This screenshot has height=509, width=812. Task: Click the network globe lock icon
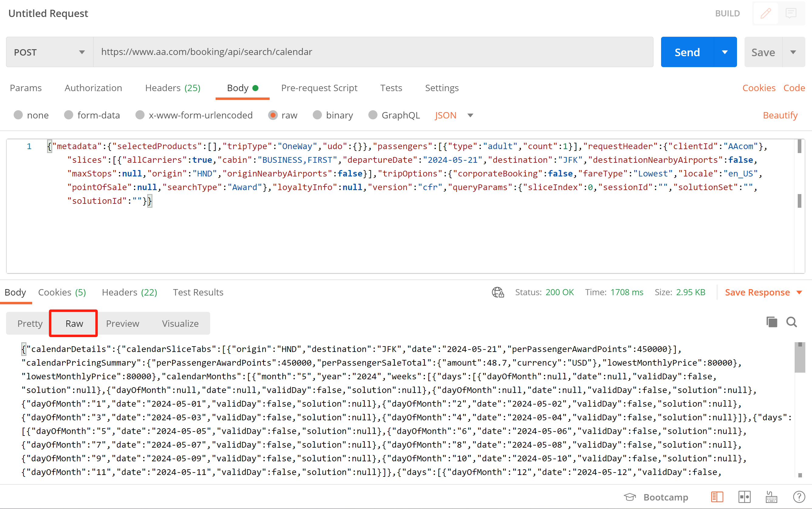click(x=498, y=292)
